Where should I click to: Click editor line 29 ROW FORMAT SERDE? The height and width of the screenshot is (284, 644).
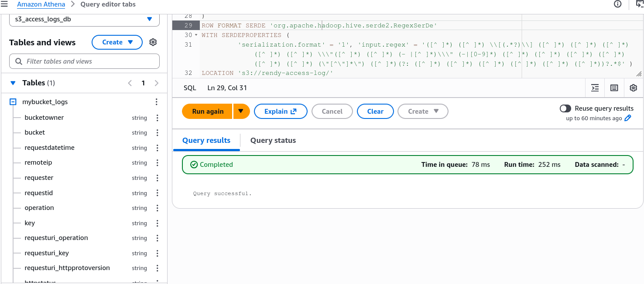[319, 26]
